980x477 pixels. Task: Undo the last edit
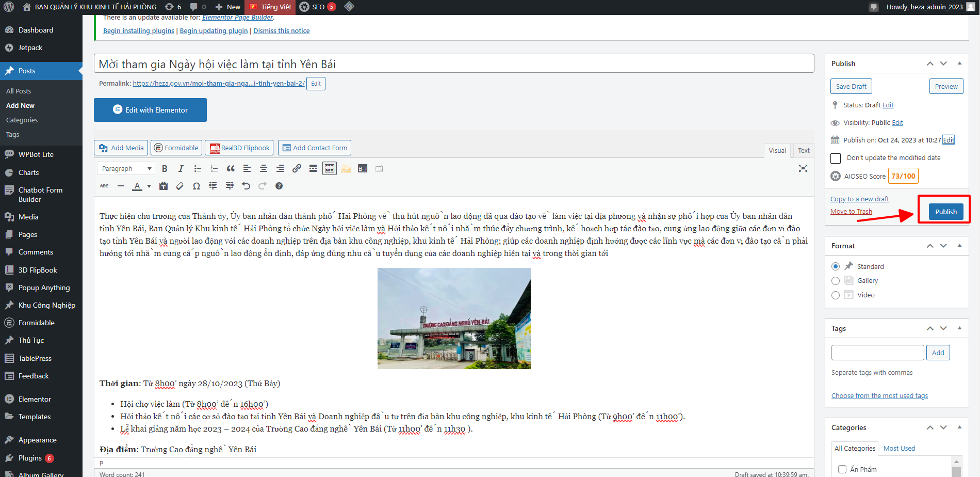(246, 186)
